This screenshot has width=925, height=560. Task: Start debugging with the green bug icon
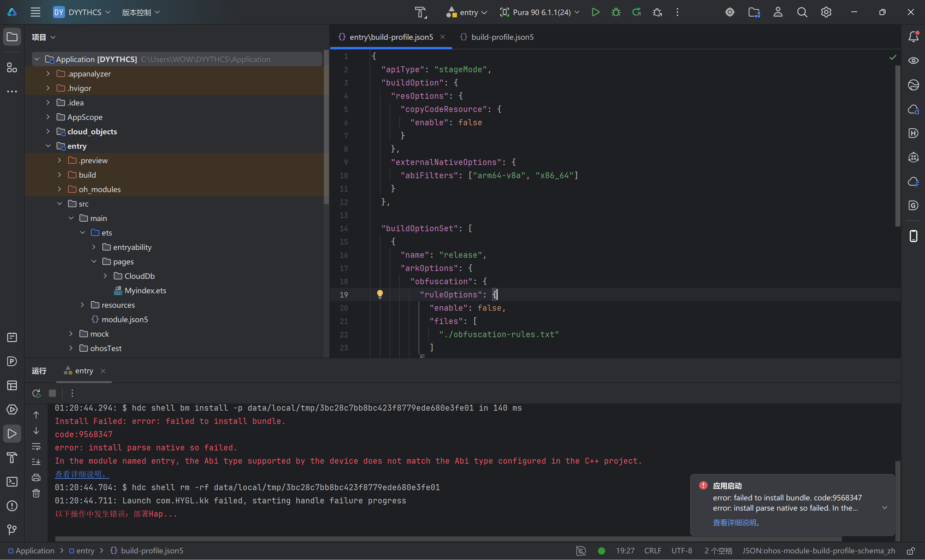tap(616, 12)
